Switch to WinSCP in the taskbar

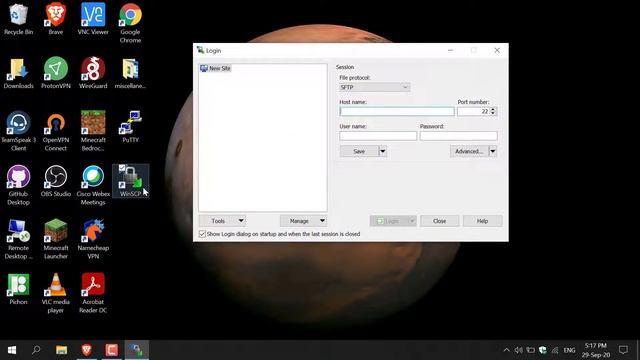click(x=136, y=350)
